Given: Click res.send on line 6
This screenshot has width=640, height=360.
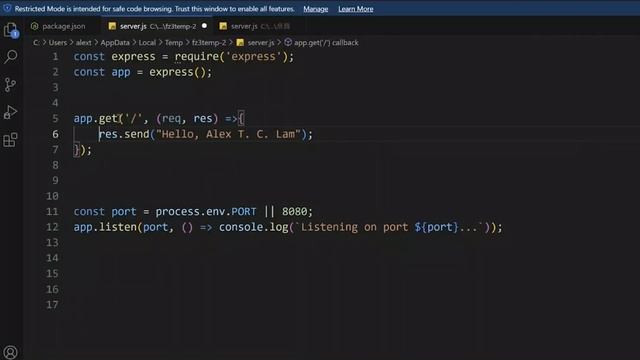Looking at the screenshot, I should click(124, 134).
